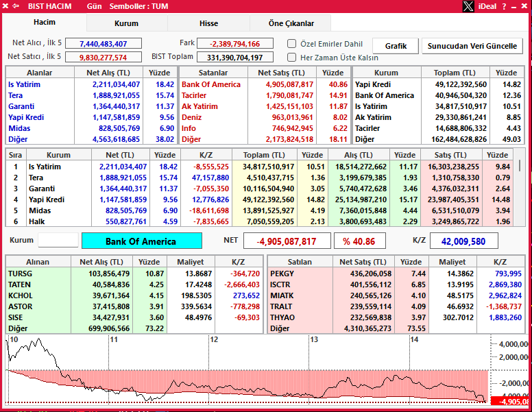The height and width of the screenshot is (412, 532).
Task: Select Garanti in Alanlar list
Action: (21, 106)
